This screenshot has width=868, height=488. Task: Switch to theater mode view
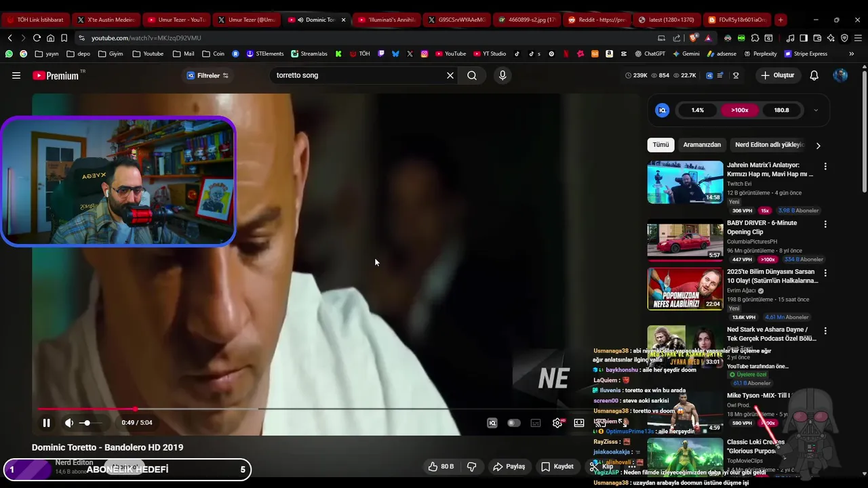tap(579, 423)
